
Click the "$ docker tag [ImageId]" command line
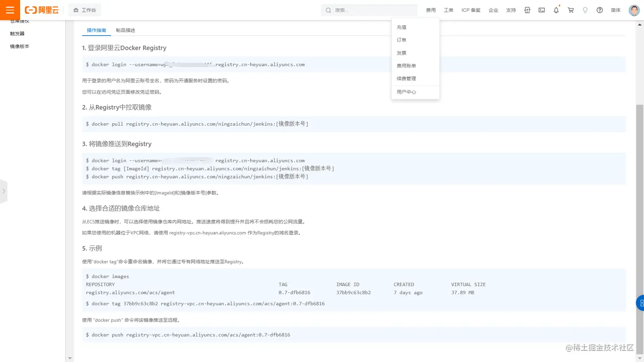point(210,169)
